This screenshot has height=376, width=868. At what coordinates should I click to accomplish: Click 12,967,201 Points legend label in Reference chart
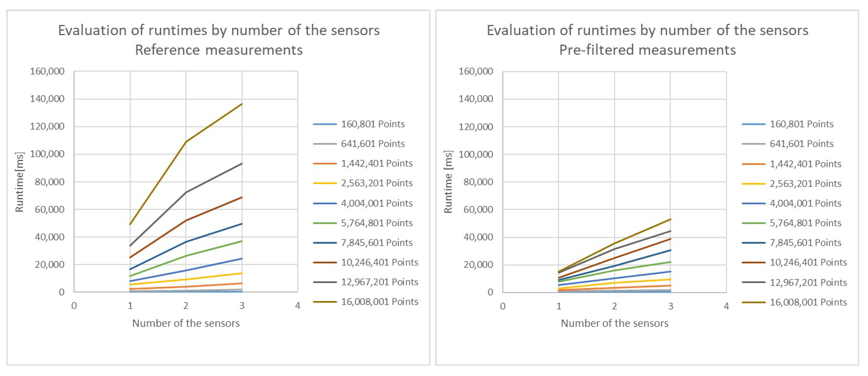tap(379, 282)
